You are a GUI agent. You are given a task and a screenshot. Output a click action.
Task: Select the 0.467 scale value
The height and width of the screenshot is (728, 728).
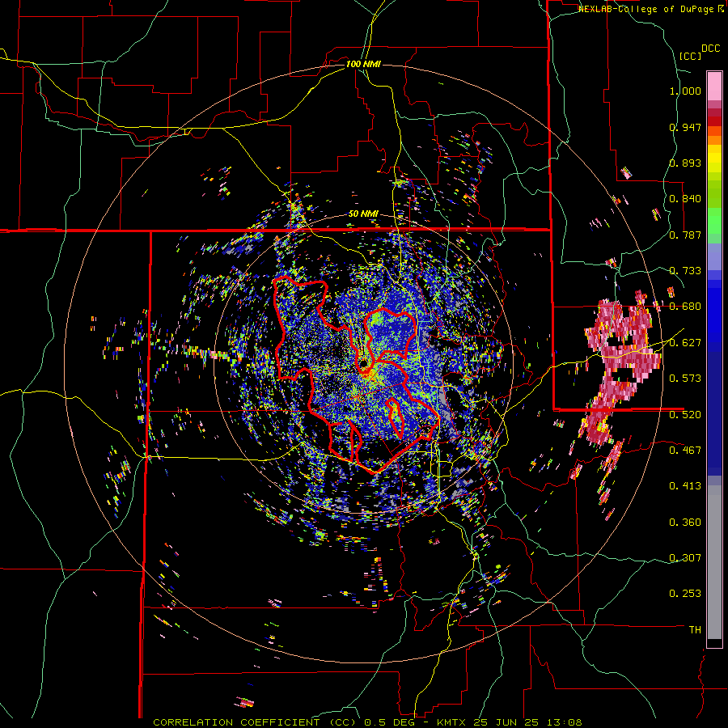(x=685, y=450)
